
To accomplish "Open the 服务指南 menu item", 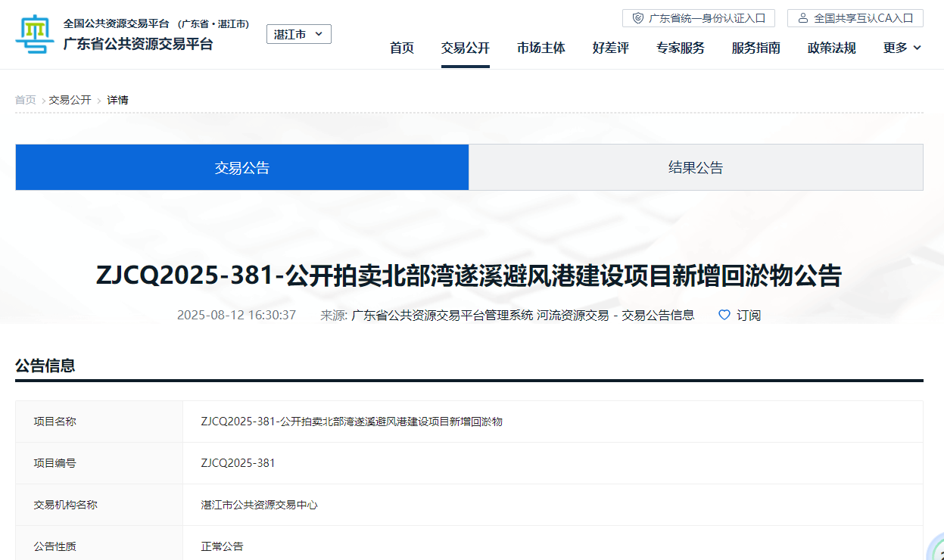I will (x=756, y=48).
